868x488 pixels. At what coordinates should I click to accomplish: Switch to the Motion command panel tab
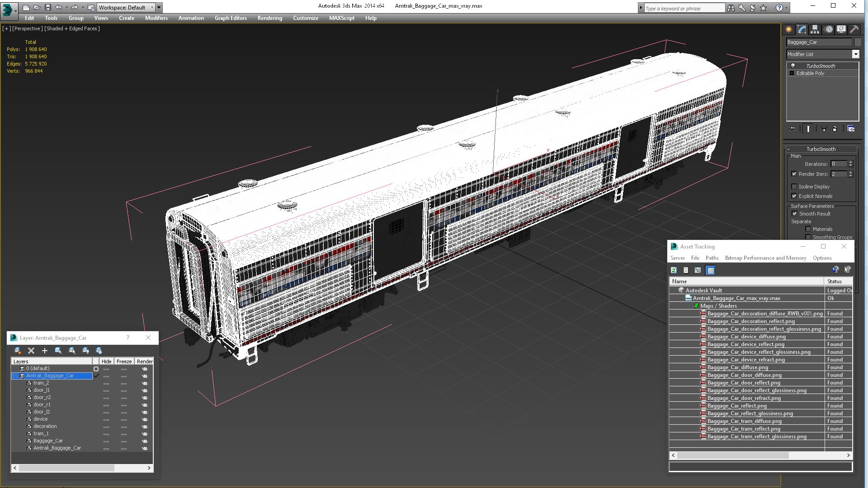pyautogui.click(x=828, y=29)
